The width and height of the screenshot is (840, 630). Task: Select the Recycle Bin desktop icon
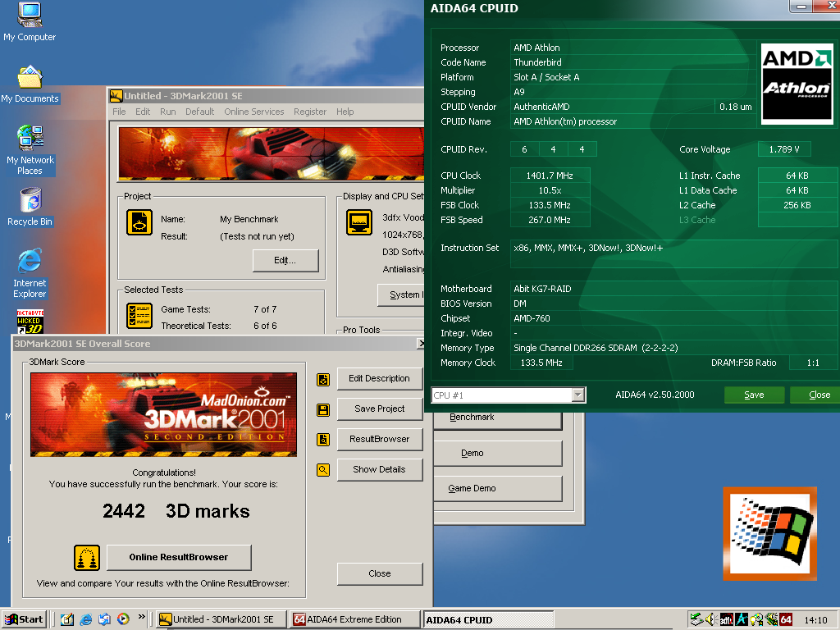point(30,207)
